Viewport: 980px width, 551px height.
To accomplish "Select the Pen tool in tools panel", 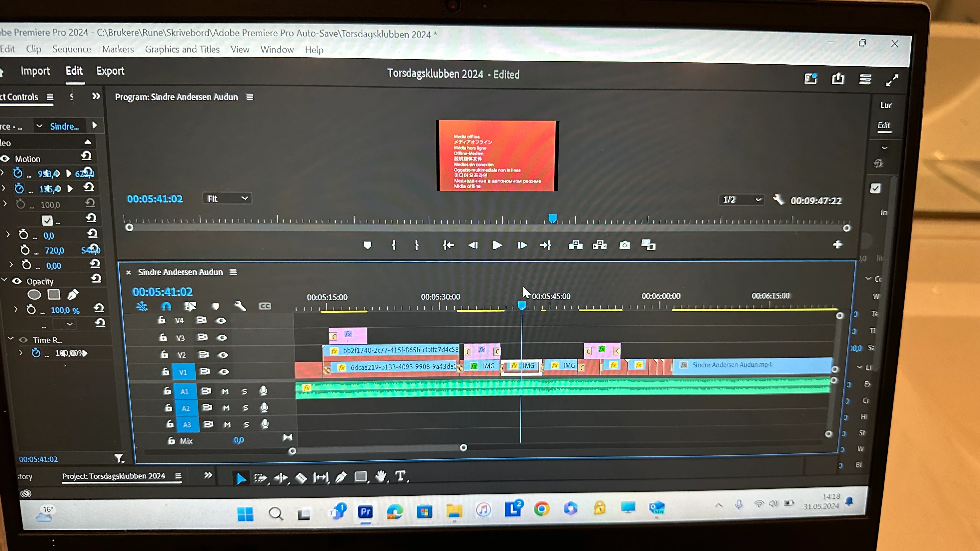I will pyautogui.click(x=341, y=477).
